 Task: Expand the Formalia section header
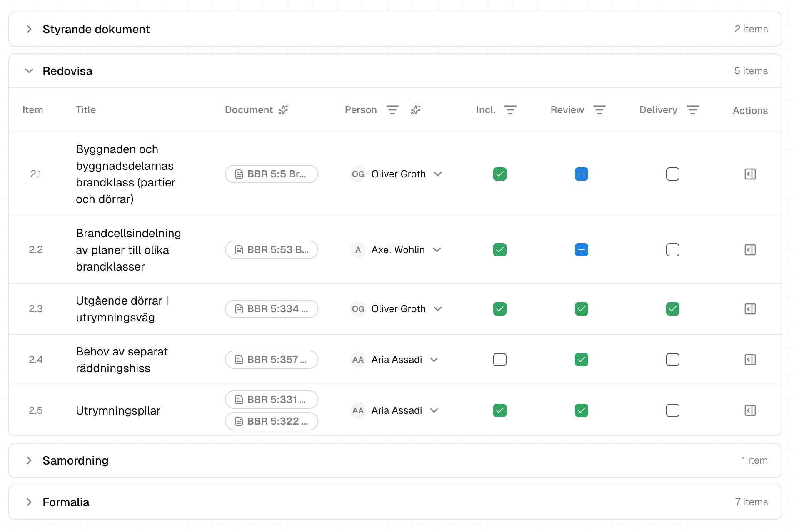pos(29,502)
